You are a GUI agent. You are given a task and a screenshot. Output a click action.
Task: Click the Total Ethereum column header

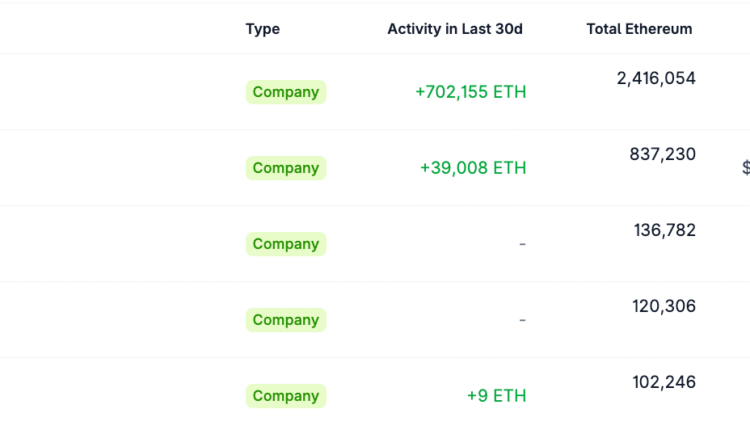tap(639, 29)
